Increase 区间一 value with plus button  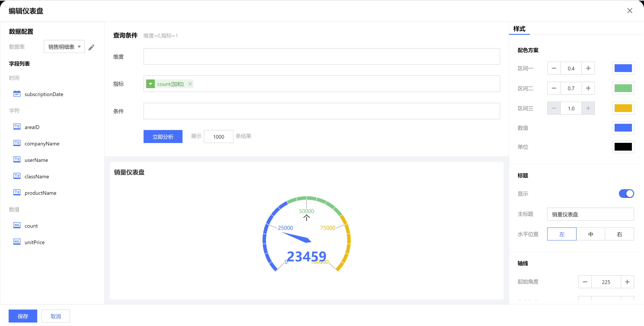pyautogui.click(x=588, y=68)
